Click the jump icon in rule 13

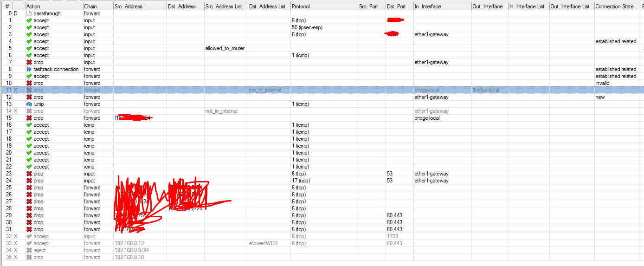tap(29, 104)
